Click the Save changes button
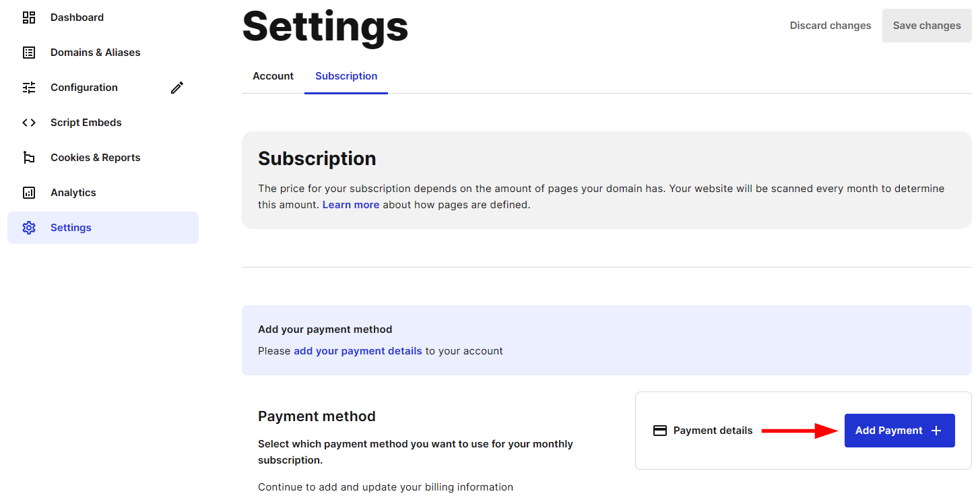The height and width of the screenshot is (502, 980). [926, 25]
